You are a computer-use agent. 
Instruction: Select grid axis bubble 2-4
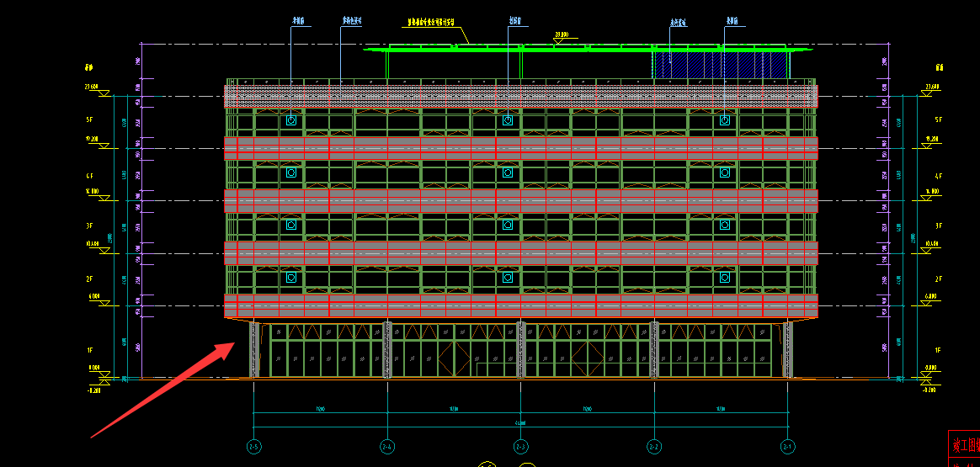point(387,447)
